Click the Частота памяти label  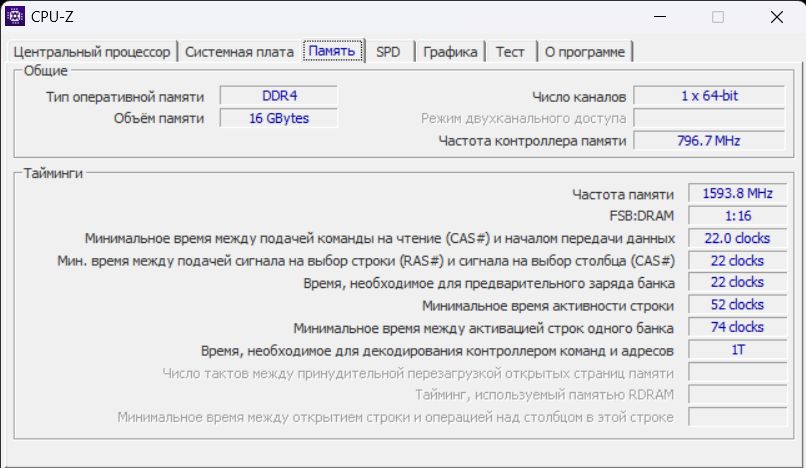[x=622, y=194]
